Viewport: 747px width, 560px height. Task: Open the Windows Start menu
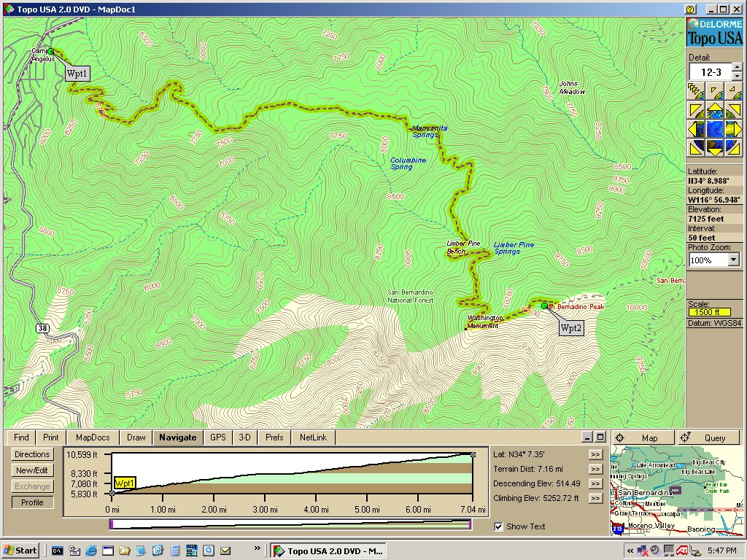20,551
